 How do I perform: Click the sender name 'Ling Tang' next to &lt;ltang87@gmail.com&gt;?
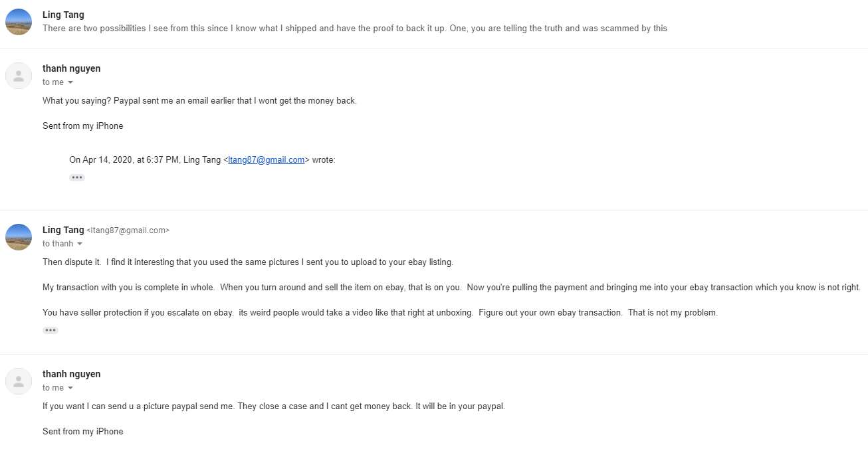pos(63,230)
